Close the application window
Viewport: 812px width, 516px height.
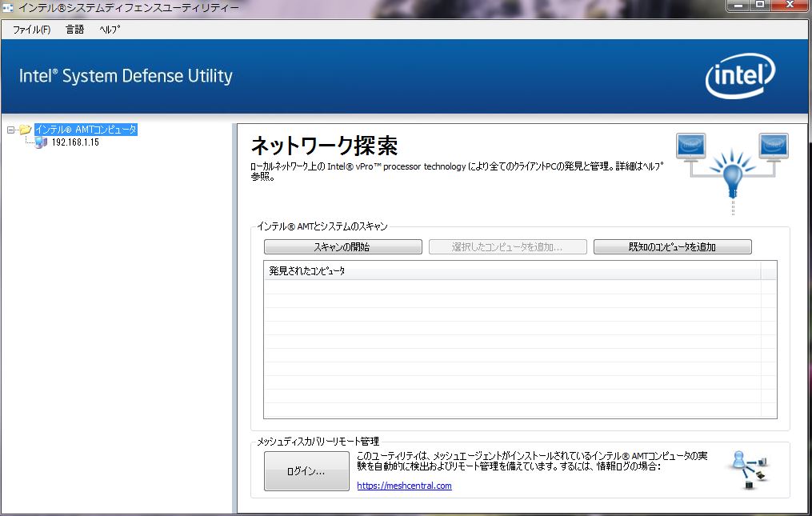[x=790, y=6]
